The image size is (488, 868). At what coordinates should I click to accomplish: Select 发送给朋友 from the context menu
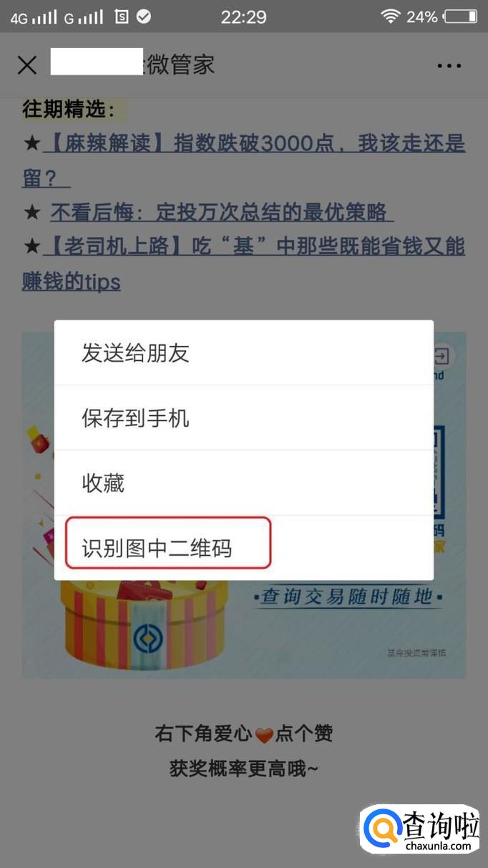pos(244,352)
